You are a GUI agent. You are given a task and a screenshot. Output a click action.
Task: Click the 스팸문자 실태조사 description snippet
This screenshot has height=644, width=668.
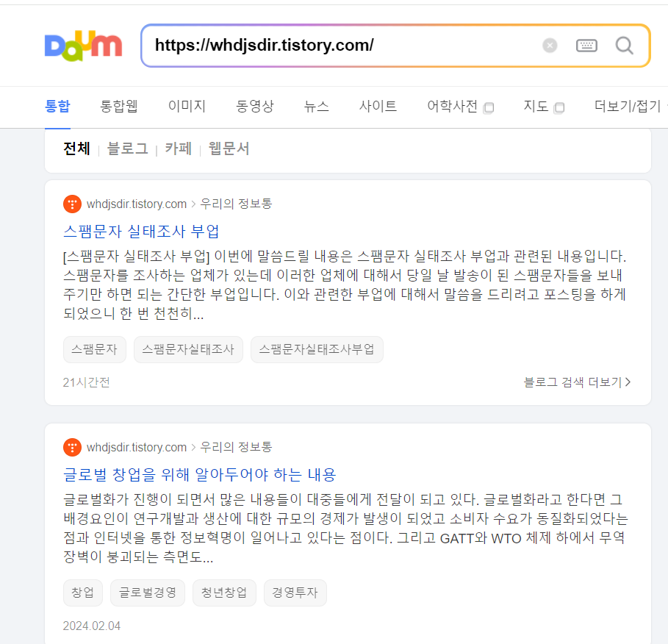click(x=345, y=285)
